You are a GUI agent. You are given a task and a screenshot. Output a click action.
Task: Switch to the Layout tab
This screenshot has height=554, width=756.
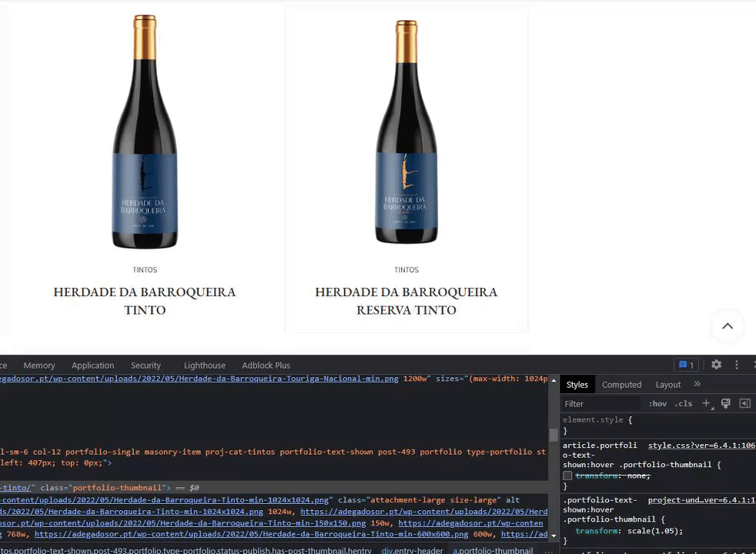[x=667, y=385]
